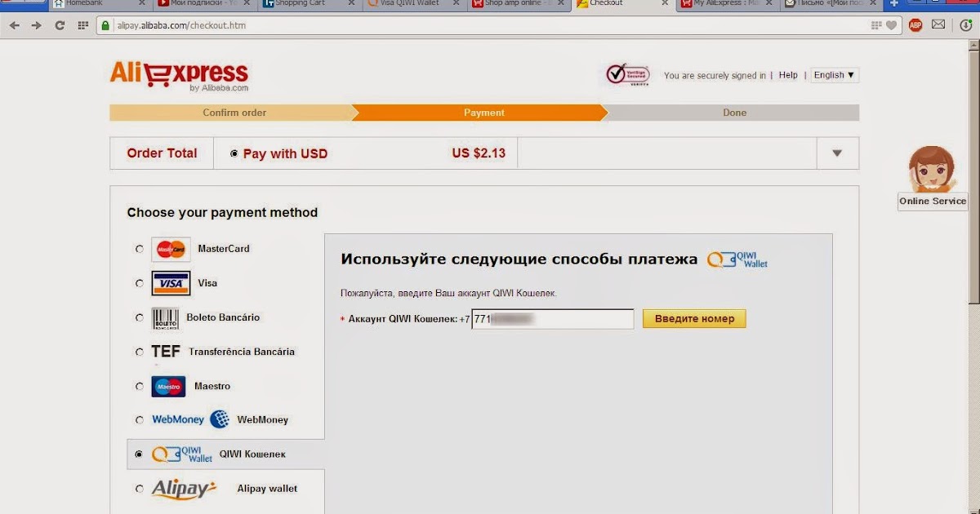Click the TEF logo
The height and width of the screenshot is (514, 980).
[x=166, y=352]
